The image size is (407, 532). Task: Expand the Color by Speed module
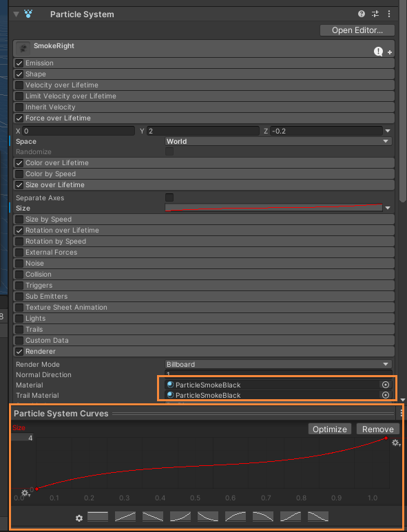tap(204, 173)
